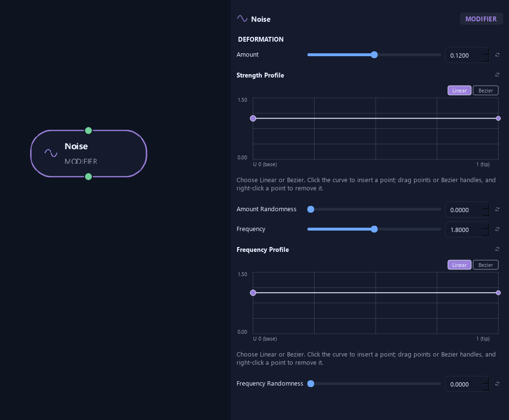Reset the Frequency Randomness value
509x420 pixels.
click(x=497, y=384)
